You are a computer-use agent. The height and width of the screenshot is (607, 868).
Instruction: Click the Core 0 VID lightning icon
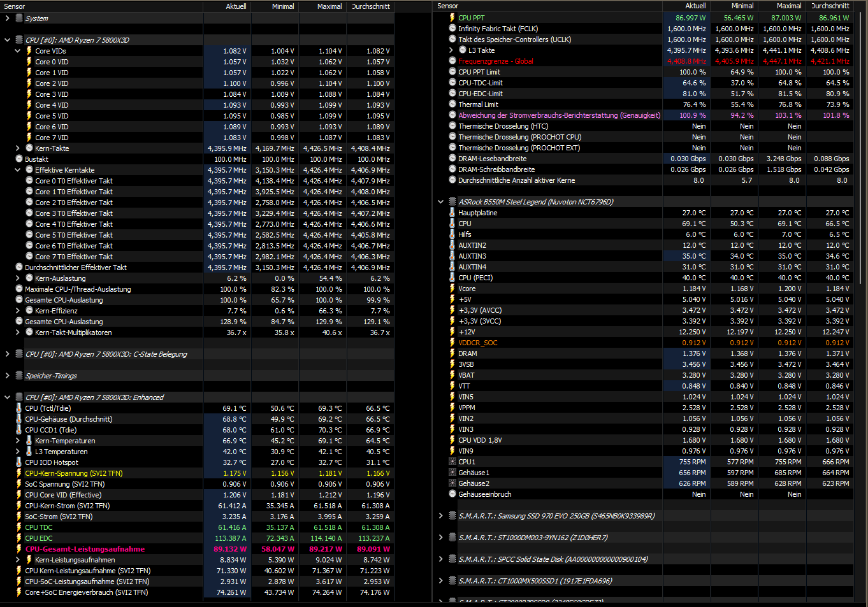[29, 62]
